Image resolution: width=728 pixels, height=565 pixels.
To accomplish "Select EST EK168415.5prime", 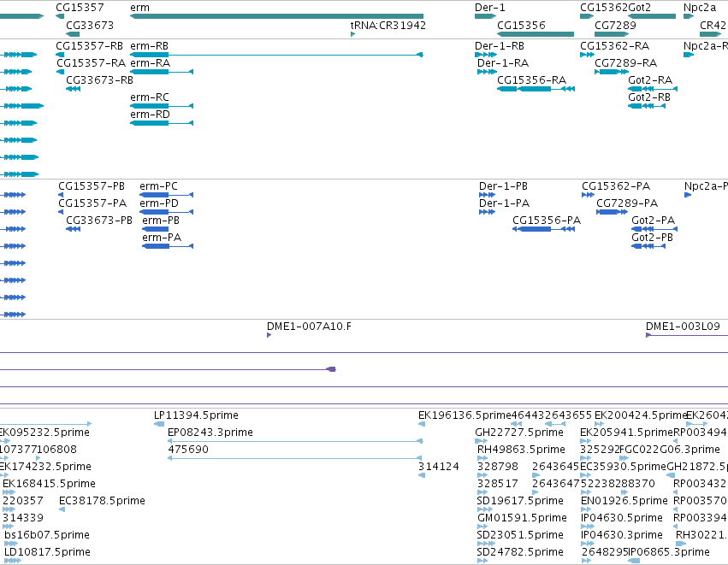I will (49, 484).
